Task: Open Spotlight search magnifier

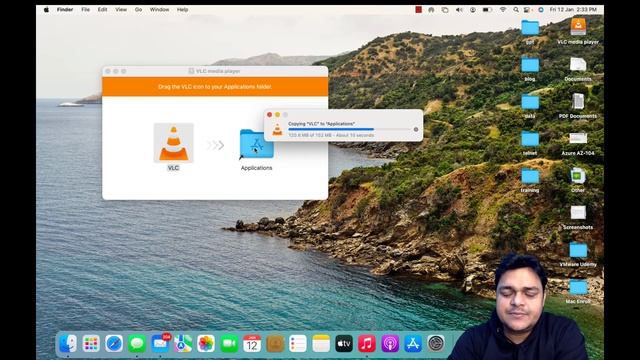Action: (x=516, y=9)
